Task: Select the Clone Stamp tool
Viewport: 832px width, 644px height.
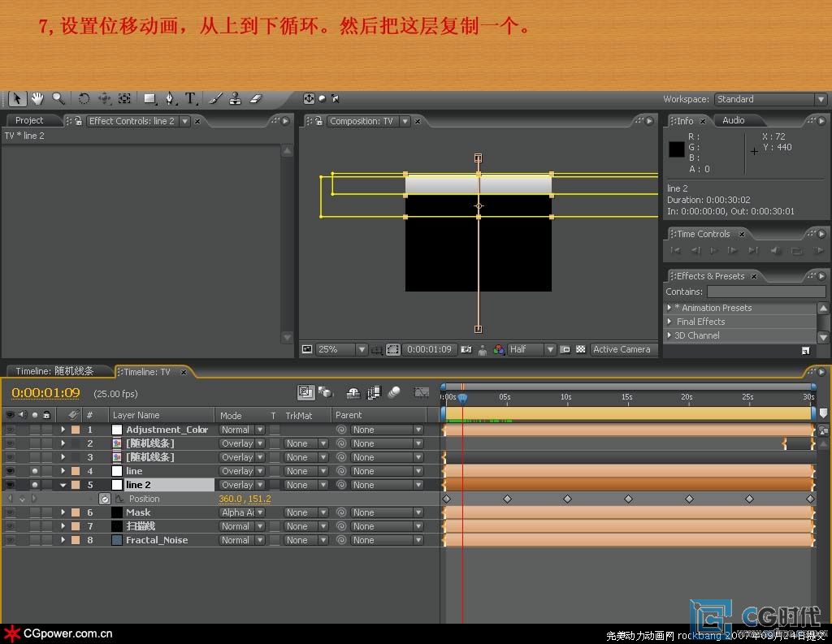Action: click(x=235, y=98)
